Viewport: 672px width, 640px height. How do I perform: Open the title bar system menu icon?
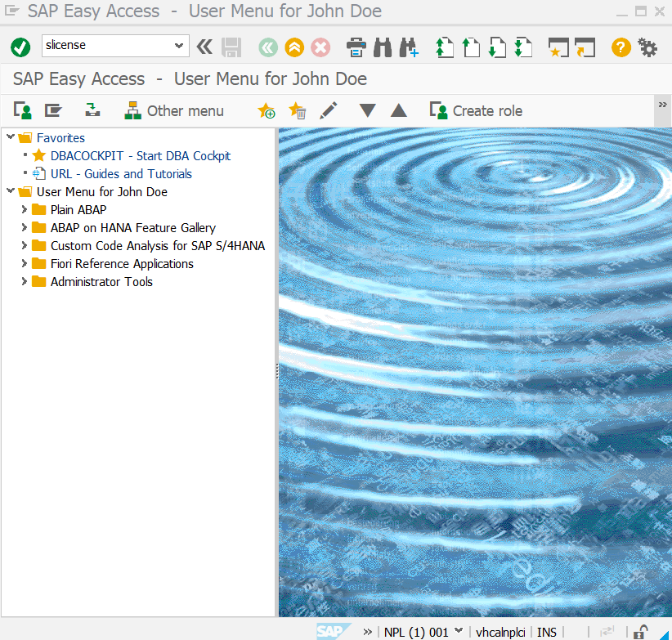11,11
